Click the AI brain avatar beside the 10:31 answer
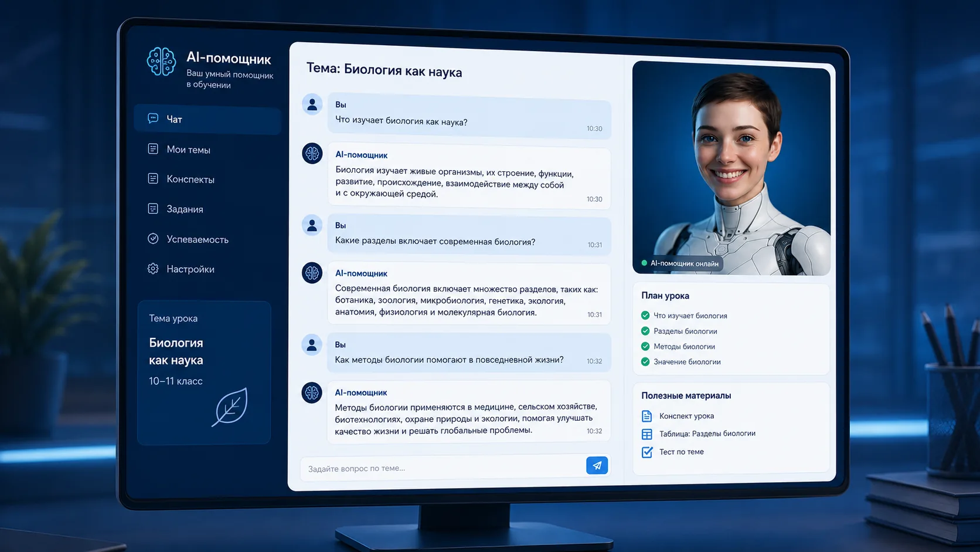The width and height of the screenshot is (980, 552). 312,273
